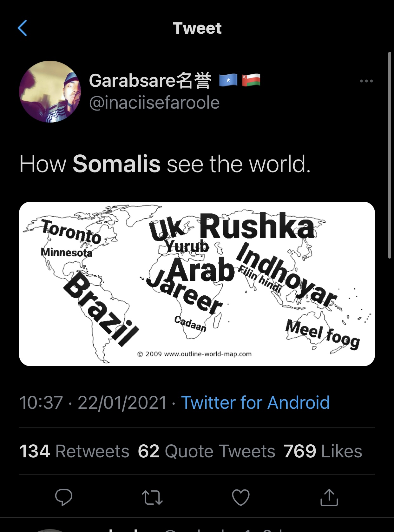Tap the back arrow icon
The height and width of the screenshot is (532, 394).
pos(22,28)
